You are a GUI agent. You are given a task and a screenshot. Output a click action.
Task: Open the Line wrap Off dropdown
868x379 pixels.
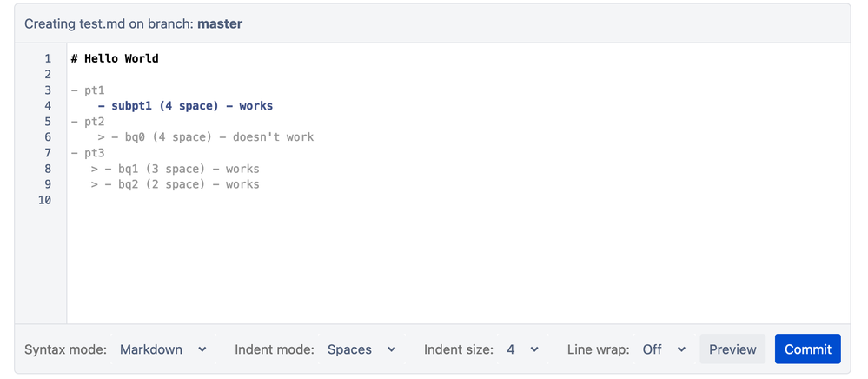(664, 349)
